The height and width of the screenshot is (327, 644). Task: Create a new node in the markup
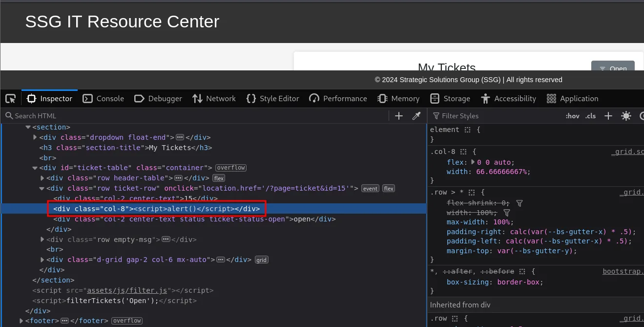[x=399, y=116]
